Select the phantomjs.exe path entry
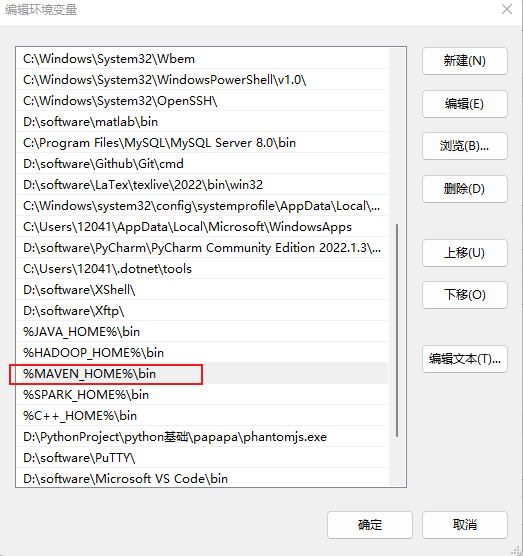 (202, 437)
